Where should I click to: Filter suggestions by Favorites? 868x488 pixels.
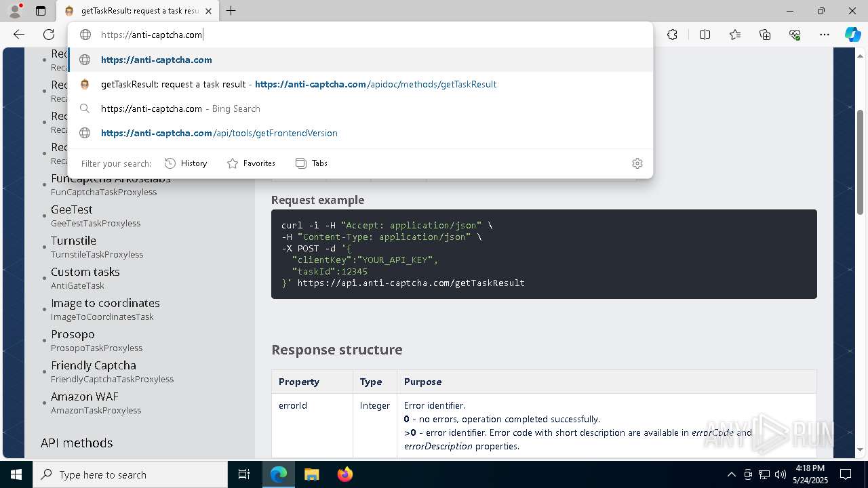(x=251, y=163)
